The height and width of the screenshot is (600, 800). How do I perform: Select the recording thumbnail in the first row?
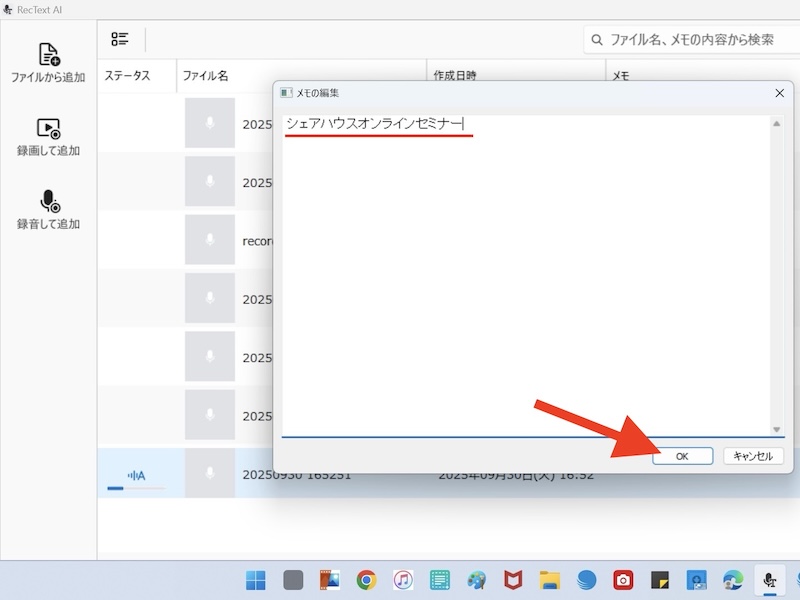210,123
